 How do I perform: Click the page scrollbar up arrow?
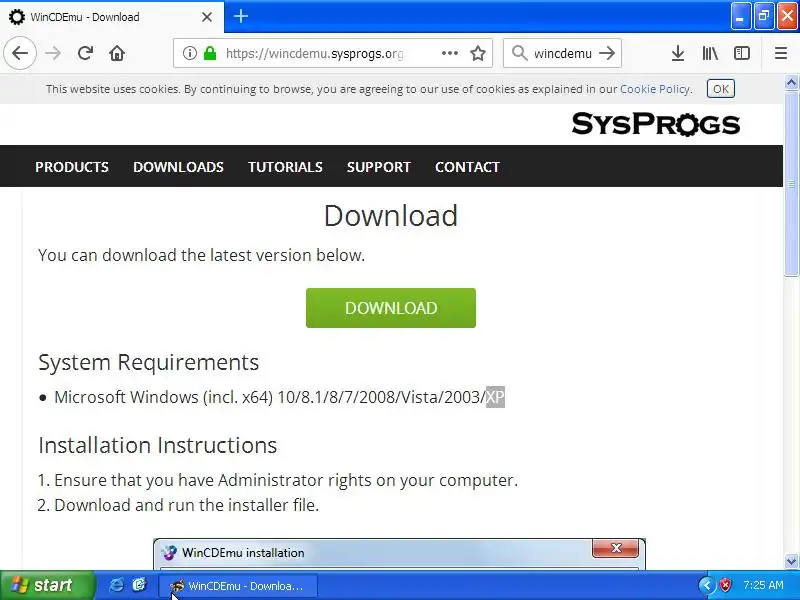click(x=791, y=83)
